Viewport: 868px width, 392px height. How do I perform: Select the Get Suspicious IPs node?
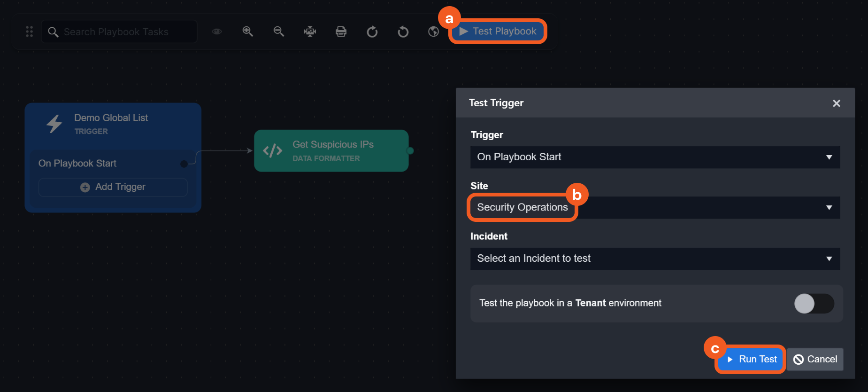pyautogui.click(x=331, y=151)
